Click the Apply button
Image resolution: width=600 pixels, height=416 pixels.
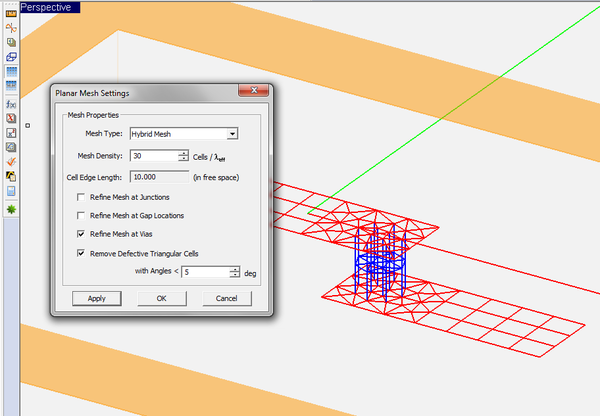(x=96, y=298)
